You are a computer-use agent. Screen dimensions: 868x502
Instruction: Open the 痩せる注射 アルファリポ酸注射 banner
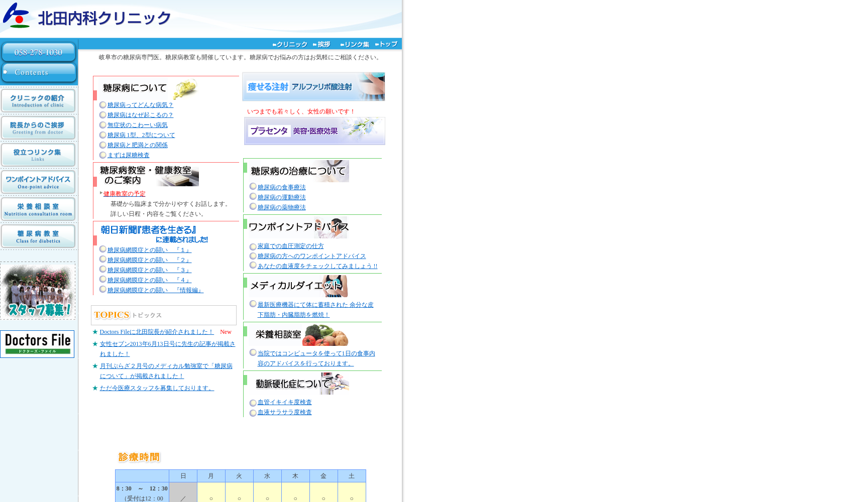tap(313, 87)
